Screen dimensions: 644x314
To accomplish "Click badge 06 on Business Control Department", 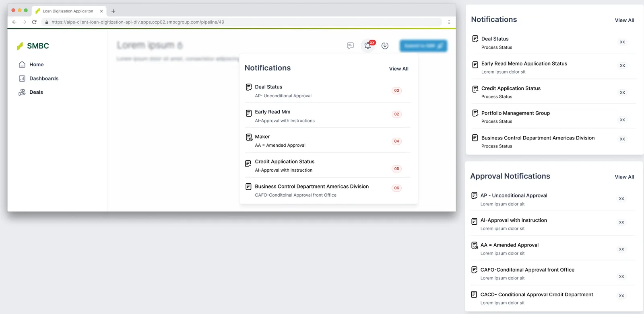I will pyautogui.click(x=396, y=188).
